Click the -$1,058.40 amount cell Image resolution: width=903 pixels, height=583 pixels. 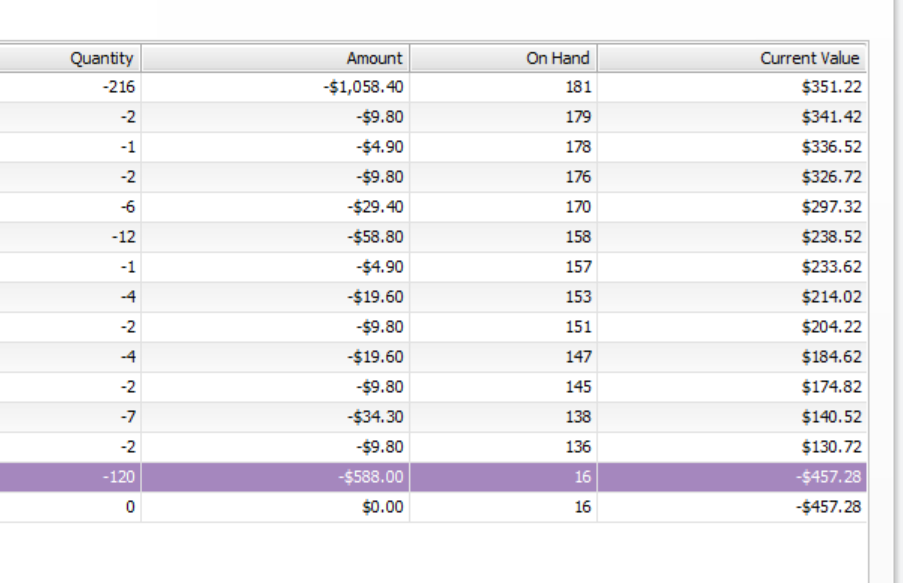[x=364, y=87]
